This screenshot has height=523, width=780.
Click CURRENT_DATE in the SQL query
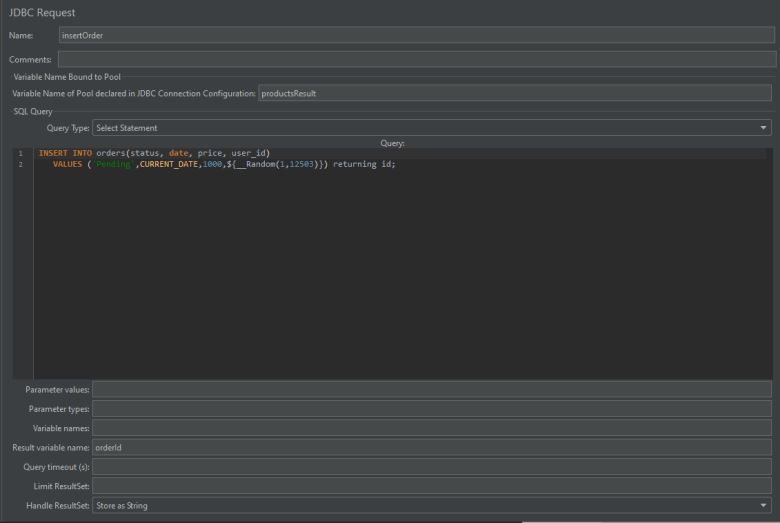pyautogui.click(x=166, y=164)
